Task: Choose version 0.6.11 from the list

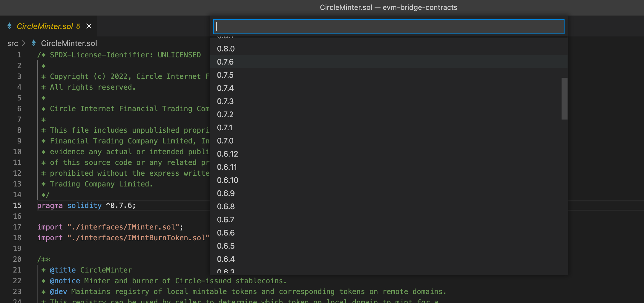Action: click(x=389, y=167)
